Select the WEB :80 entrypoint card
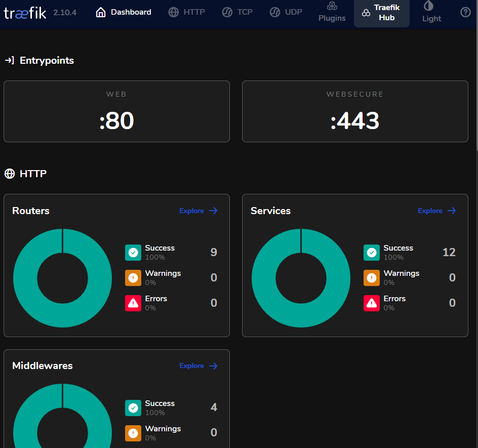Image resolution: width=478 pixels, height=448 pixels. pos(116,111)
